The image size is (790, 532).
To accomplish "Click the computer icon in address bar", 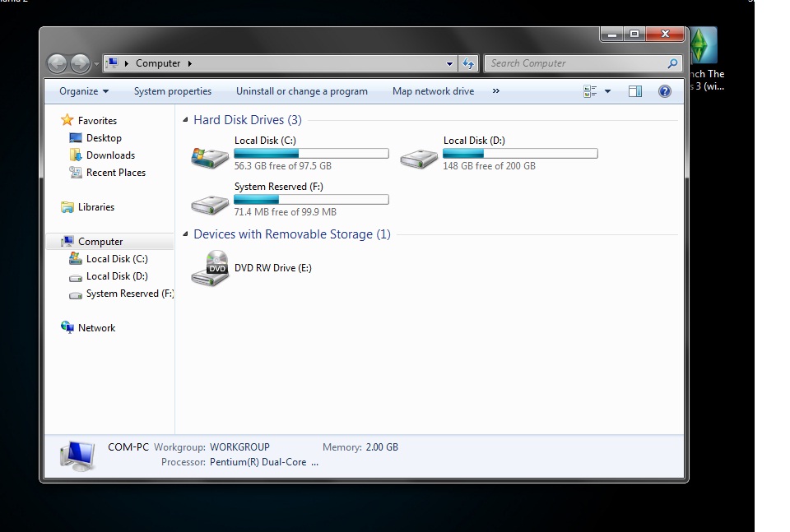I will (113, 63).
